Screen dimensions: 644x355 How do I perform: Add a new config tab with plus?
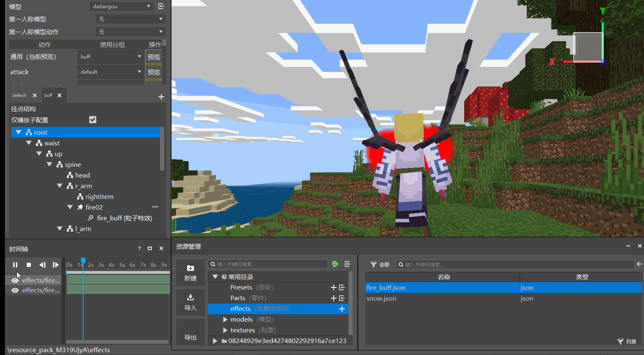(x=161, y=97)
